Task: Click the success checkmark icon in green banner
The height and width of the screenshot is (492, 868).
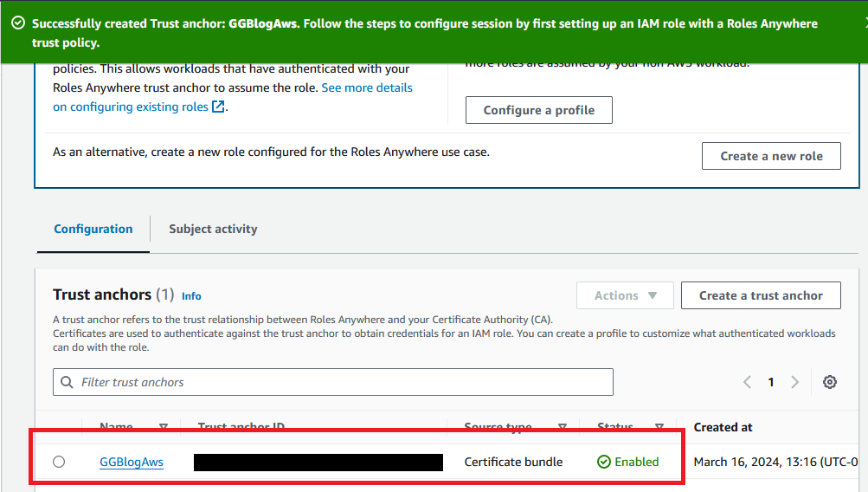Action: (18, 24)
